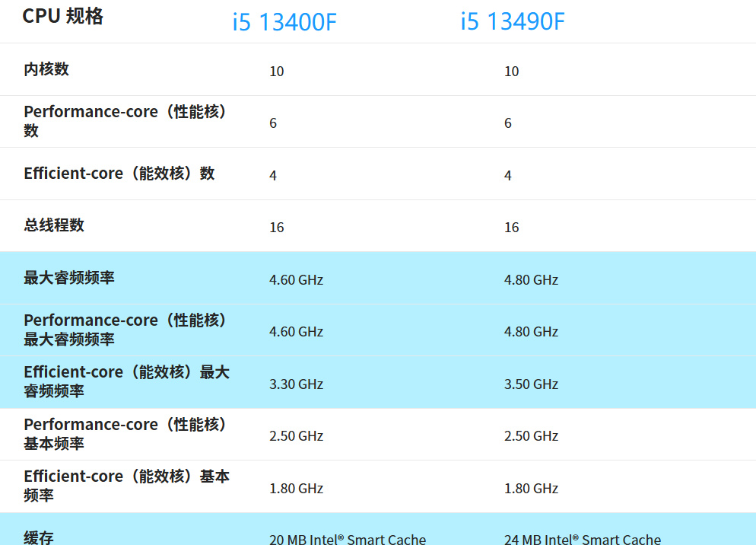Select "20 MB Intel Smart Cache" value

point(348,539)
